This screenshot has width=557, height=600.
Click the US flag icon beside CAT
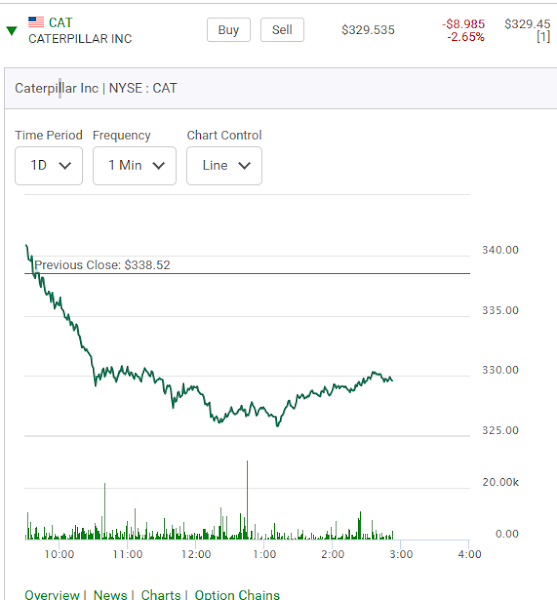click(x=36, y=22)
